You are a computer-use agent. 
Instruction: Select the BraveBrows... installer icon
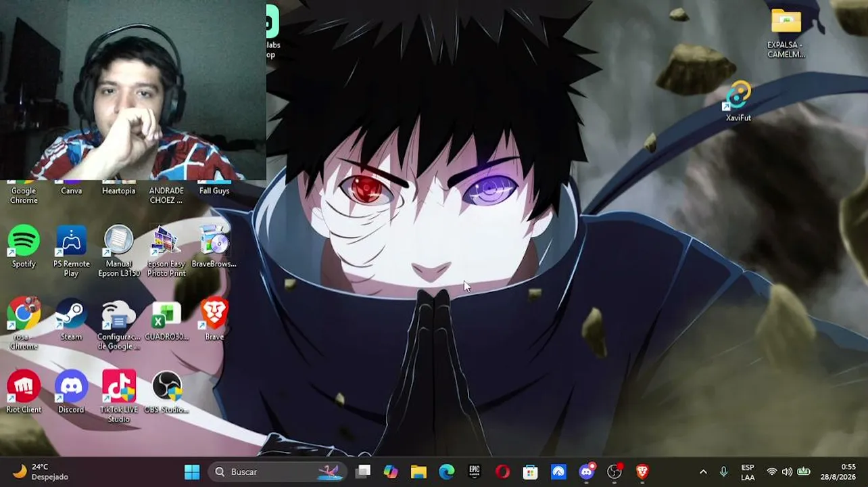tap(214, 246)
